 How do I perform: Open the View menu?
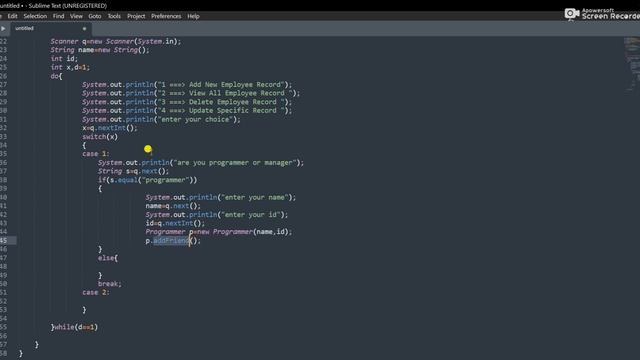click(76, 16)
